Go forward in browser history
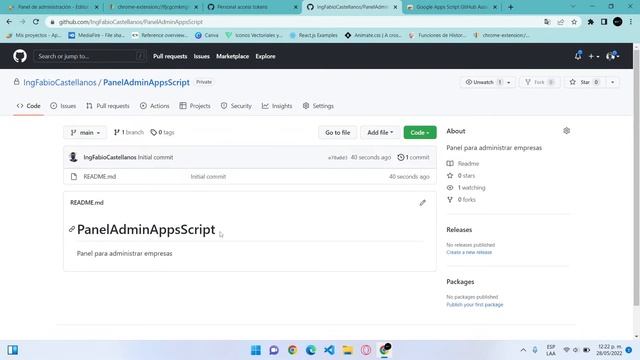640x360 pixels. click(22, 22)
